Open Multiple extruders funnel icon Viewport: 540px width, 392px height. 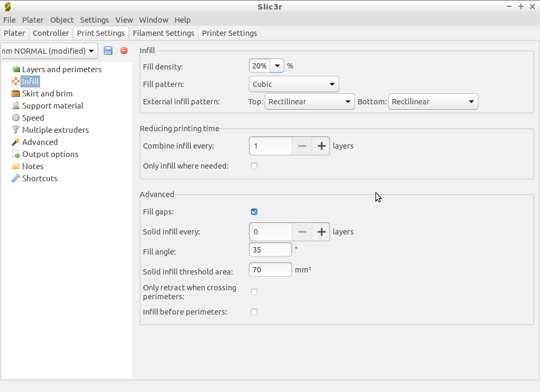point(16,130)
